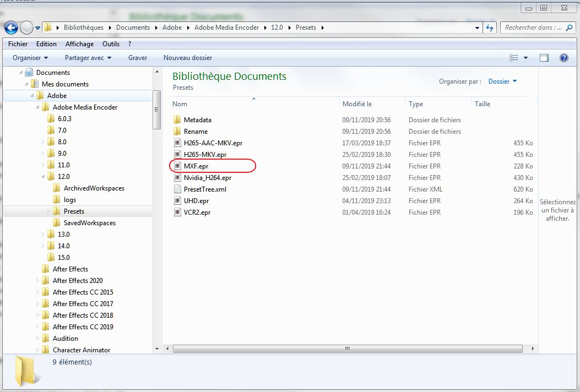
Task: Select the MXF.epr file icon
Action: 177,166
